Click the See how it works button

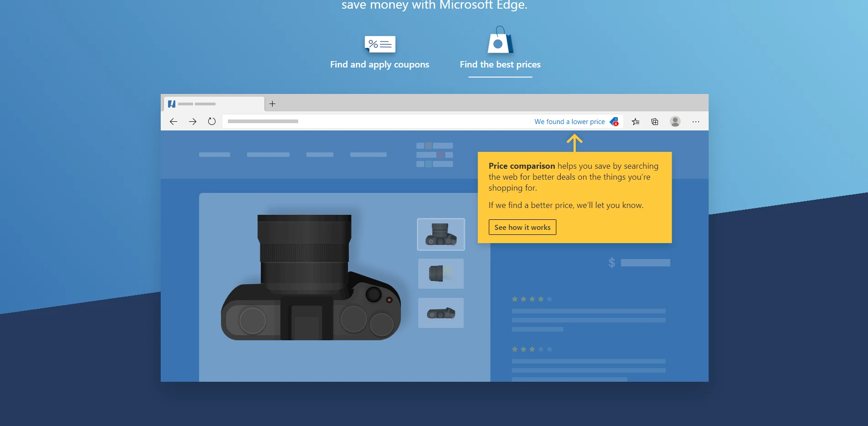click(522, 227)
